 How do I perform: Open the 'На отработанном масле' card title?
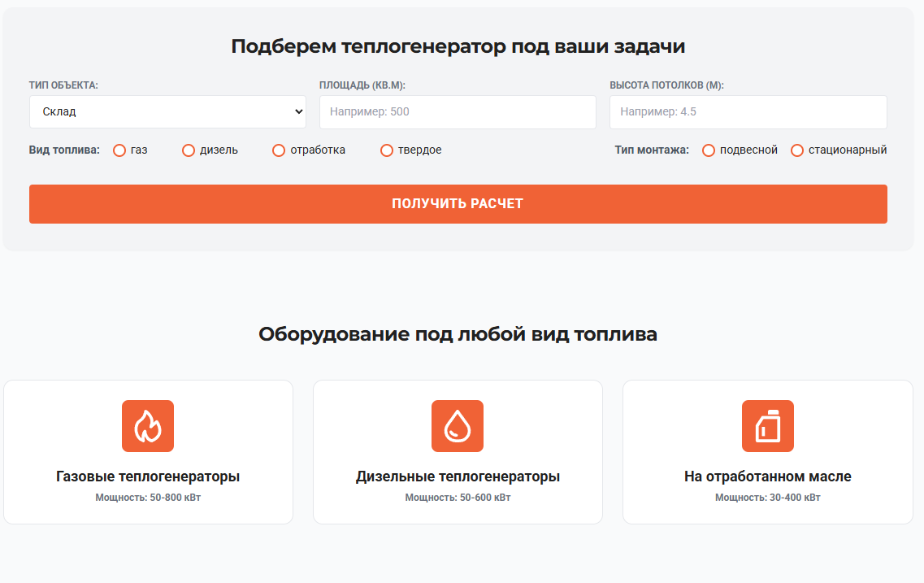click(768, 476)
